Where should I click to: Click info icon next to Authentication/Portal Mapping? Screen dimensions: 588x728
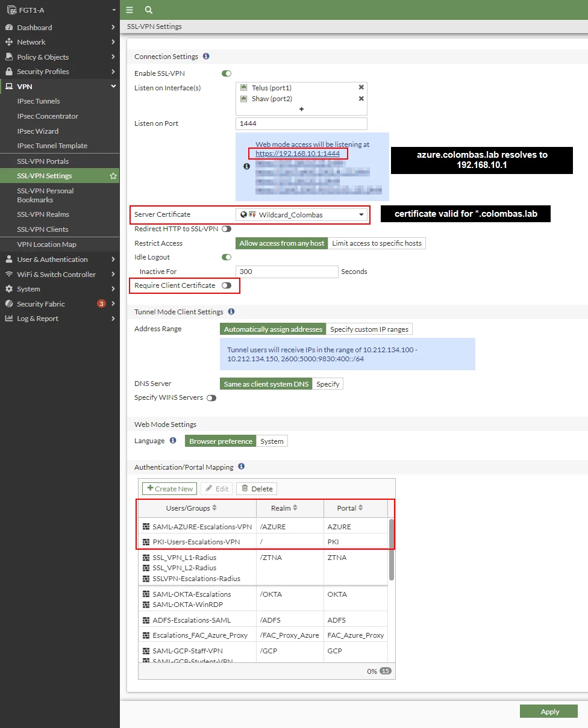click(241, 467)
